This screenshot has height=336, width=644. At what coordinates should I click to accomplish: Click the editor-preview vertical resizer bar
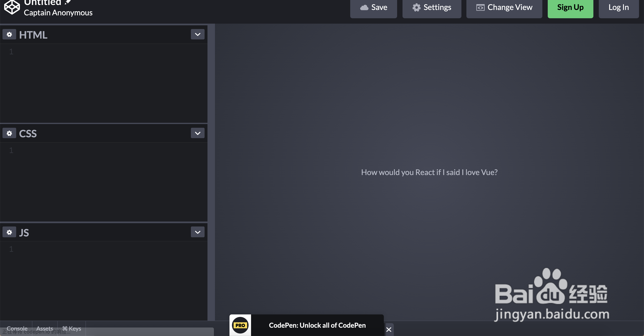211,173
